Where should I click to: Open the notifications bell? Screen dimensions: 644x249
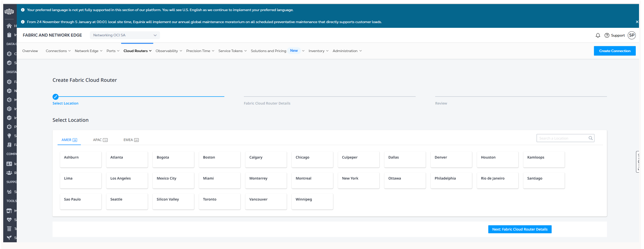point(598,35)
